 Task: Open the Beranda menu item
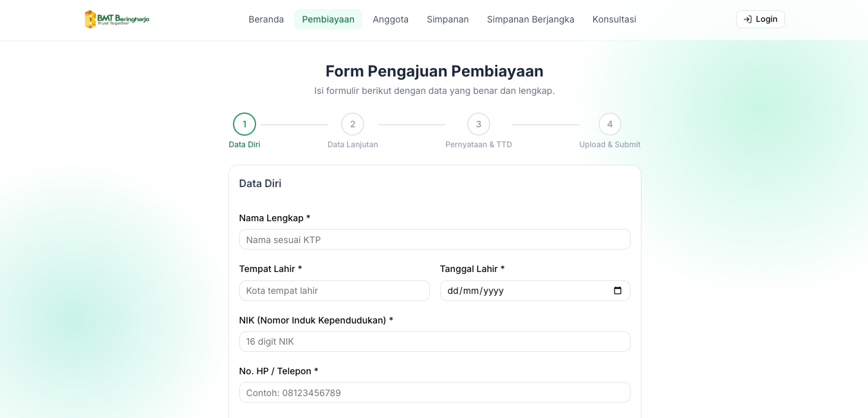pos(266,19)
